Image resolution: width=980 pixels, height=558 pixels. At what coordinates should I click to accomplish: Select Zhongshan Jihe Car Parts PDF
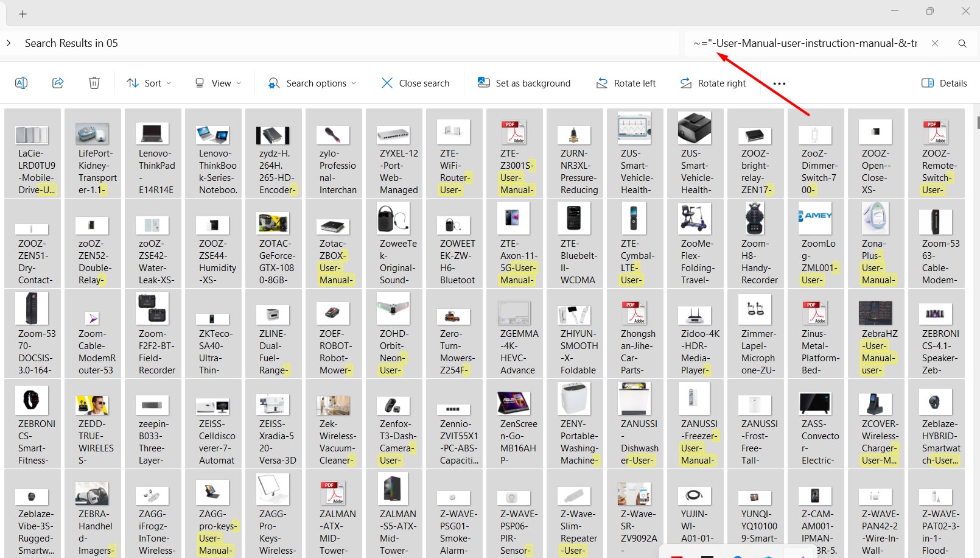tap(635, 334)
